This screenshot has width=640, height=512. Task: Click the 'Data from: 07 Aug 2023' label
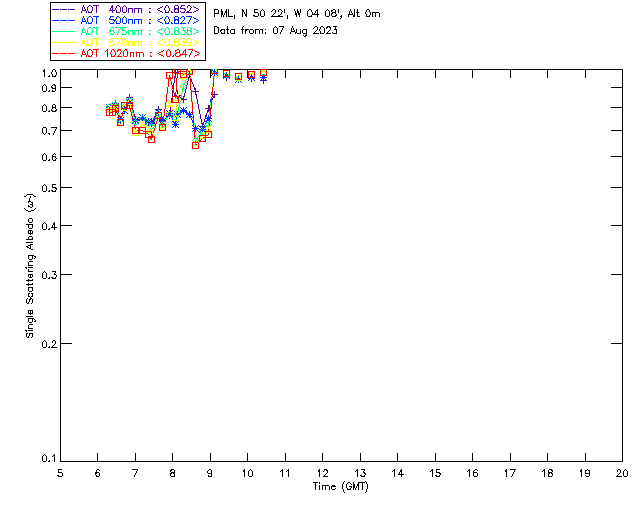pyautogui.click(x=276, y=31)
